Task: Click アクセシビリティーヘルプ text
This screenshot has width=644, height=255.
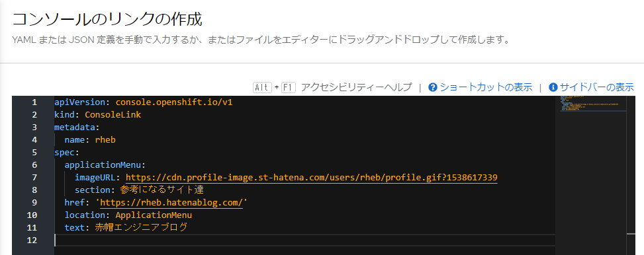Action: point(356,87)
